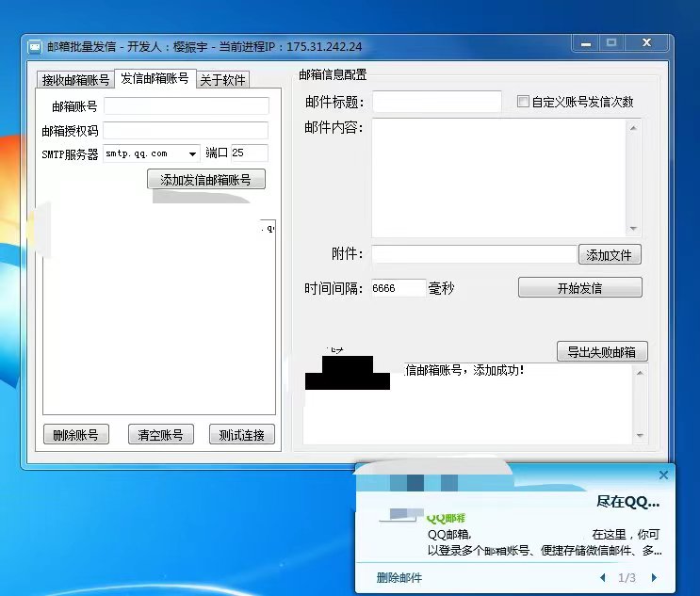Viewport: 700px width, 596px height.
Task: Go to previous notification in popup
Action: (603, 577)
